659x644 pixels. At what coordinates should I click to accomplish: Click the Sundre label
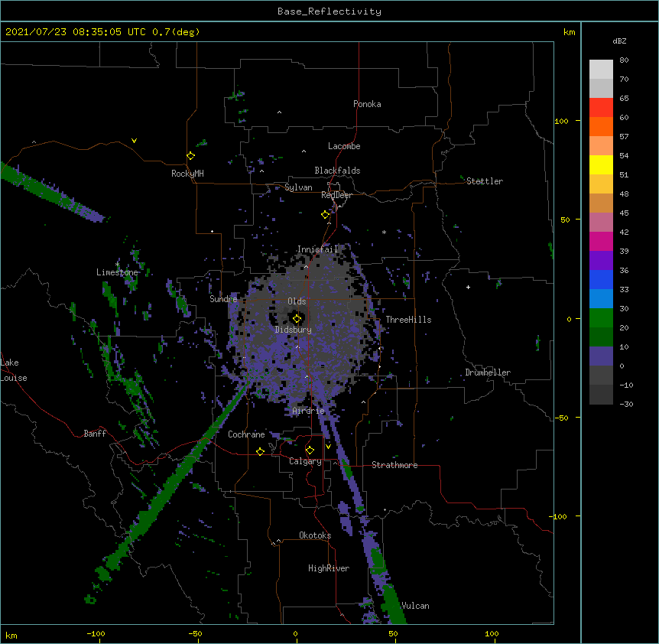click(x=223, y=299)
